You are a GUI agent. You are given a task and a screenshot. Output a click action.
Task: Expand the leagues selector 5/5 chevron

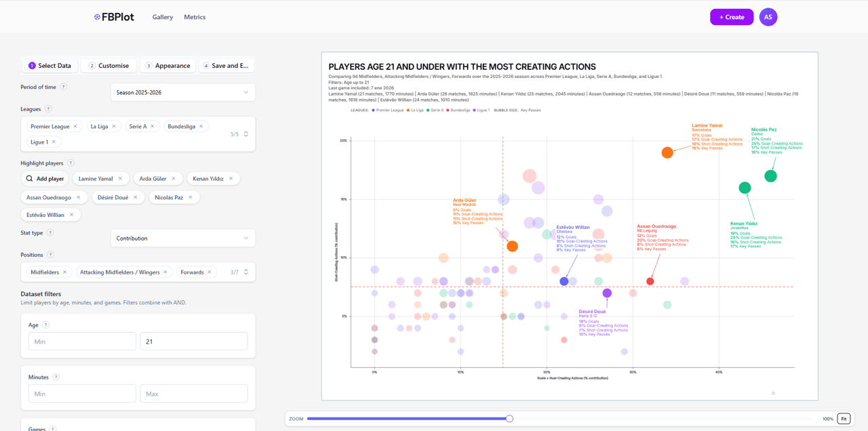[x=245, y=134]
